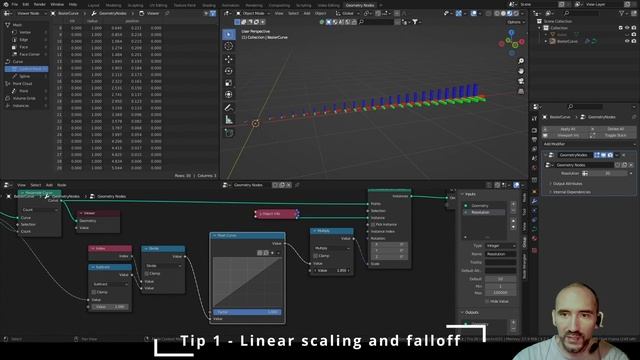
Task: Open Global transform orientation dropdown
Action: [x=347, y=13]
